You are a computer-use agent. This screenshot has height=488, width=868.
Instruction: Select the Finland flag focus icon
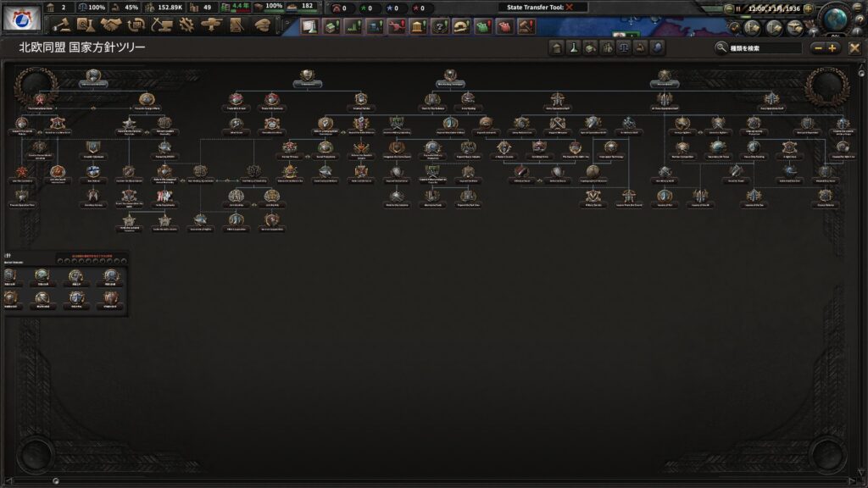pyautogui.click(x=93, y=172)
